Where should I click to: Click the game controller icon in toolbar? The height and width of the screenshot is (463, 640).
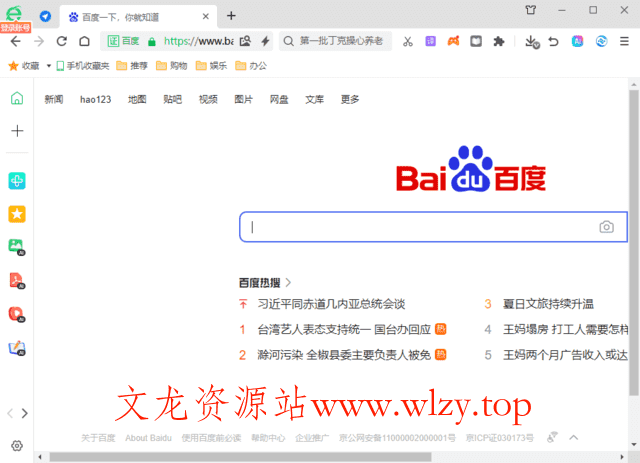453,41
